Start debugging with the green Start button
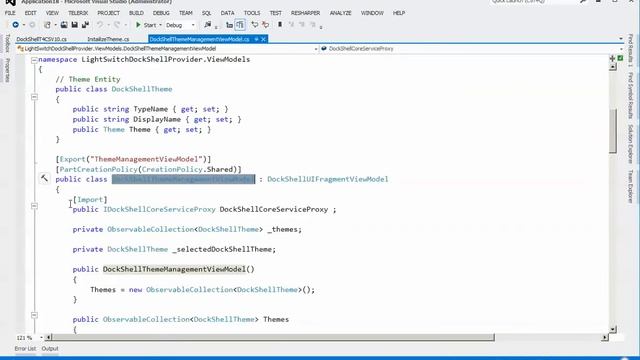The width and height of the screenshot is (640, 360). 146,25
